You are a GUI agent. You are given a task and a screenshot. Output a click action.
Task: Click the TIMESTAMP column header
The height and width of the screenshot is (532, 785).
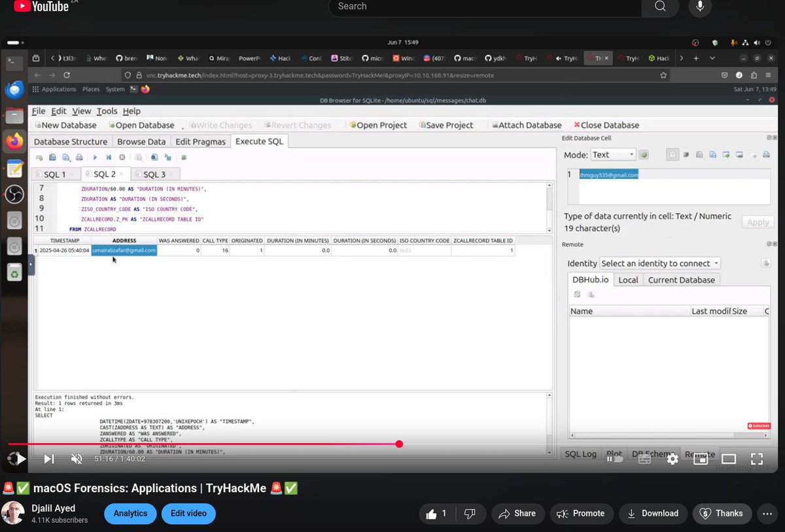pos(65,241)
